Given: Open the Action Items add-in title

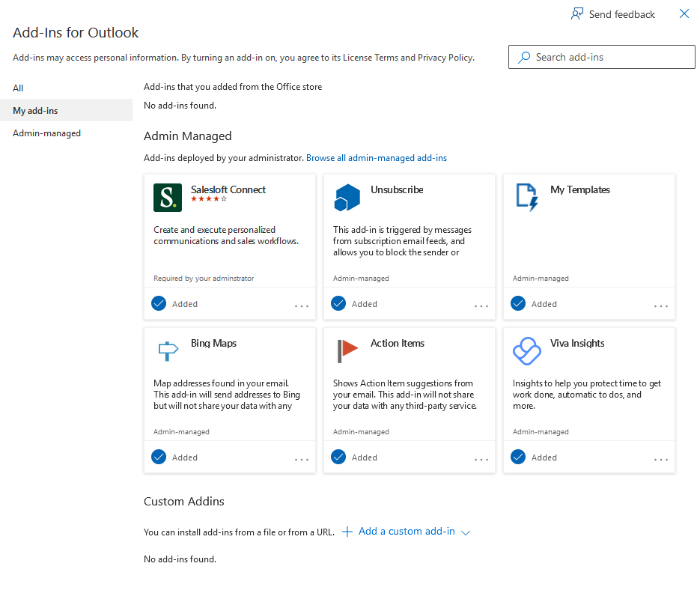Looking at the screenshot, I should (398, 343).
